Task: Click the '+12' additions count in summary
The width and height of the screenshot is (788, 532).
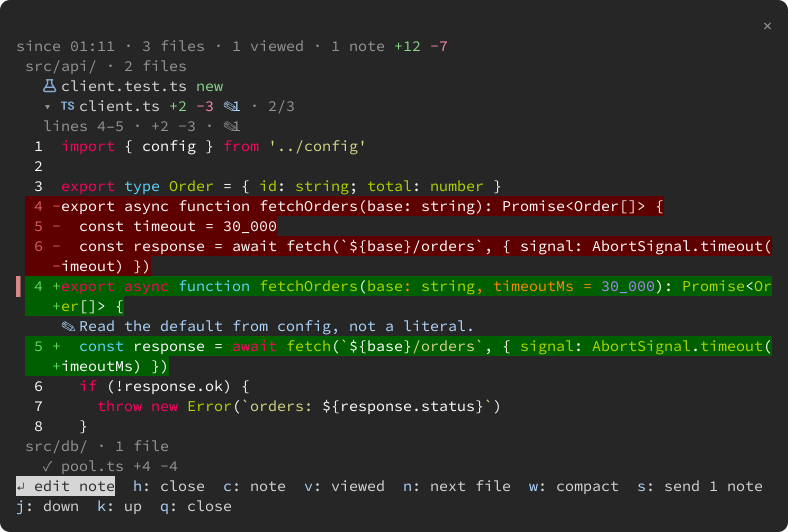Action: coord(407,46)
